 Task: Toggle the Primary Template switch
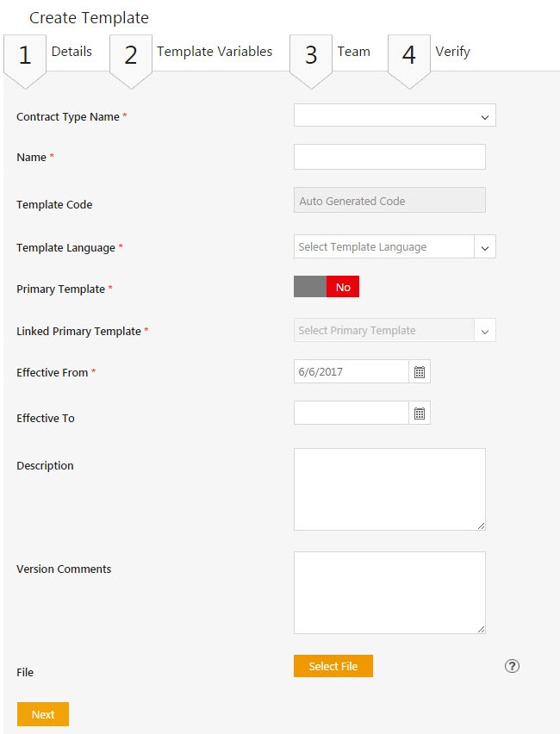coord(327,287)
